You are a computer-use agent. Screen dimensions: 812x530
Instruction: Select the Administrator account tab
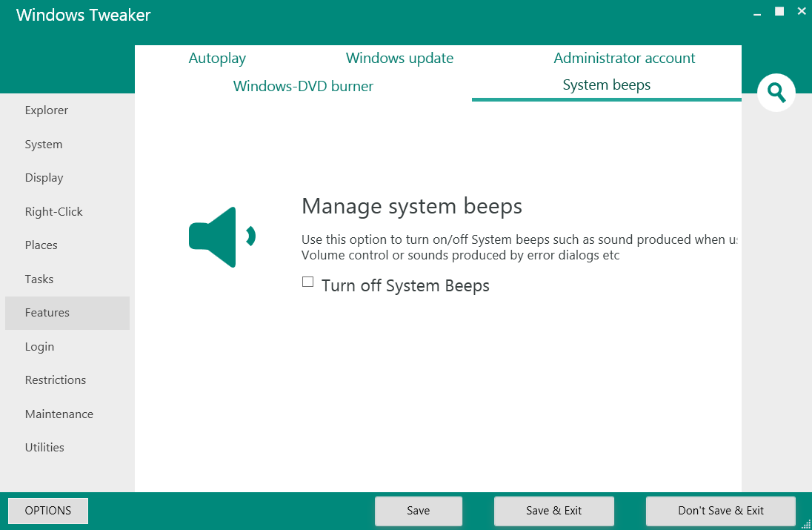click(x=624, y=59)
